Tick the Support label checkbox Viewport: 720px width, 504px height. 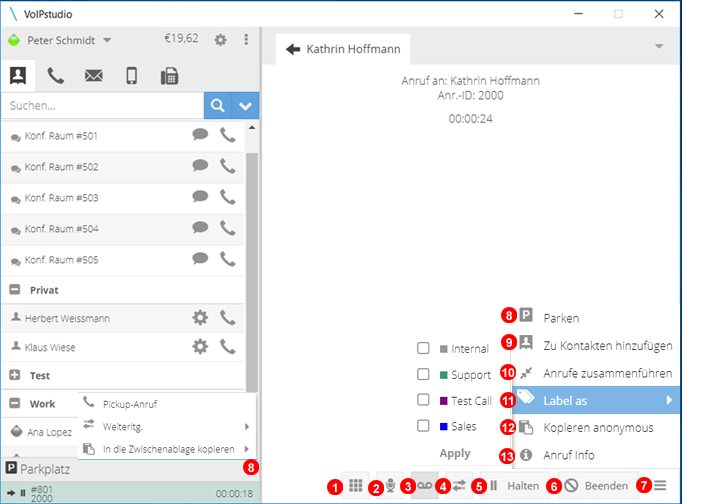[x=423, y=375]
